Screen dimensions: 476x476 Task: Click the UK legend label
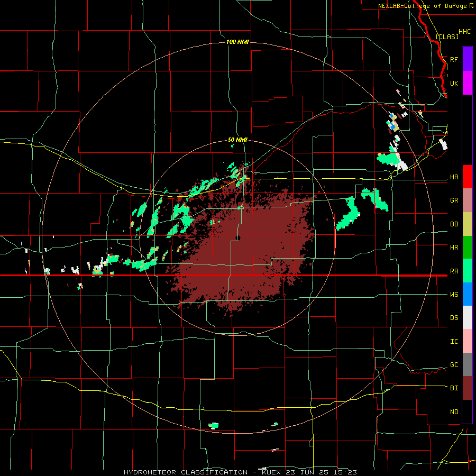(x=454, y=83)
